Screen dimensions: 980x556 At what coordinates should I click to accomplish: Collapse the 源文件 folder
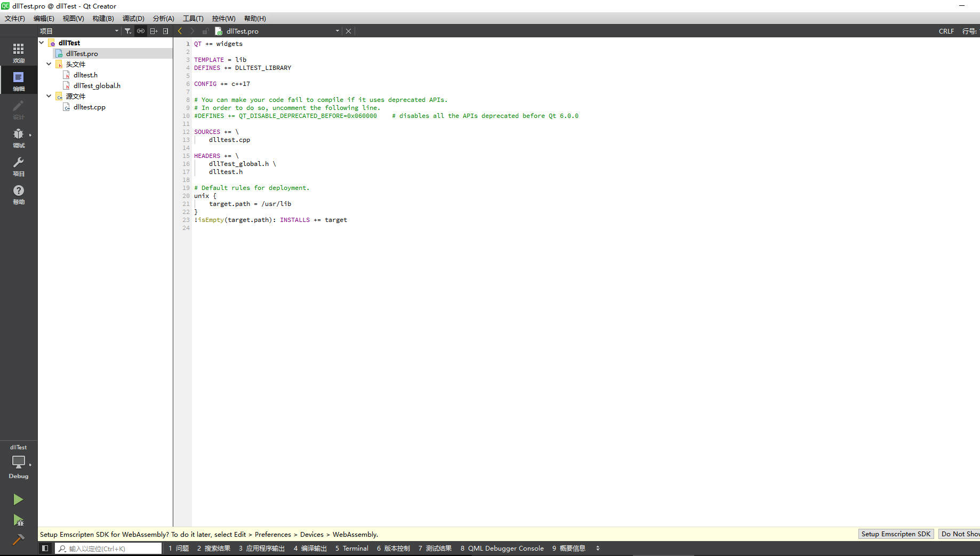click(49, 96)
